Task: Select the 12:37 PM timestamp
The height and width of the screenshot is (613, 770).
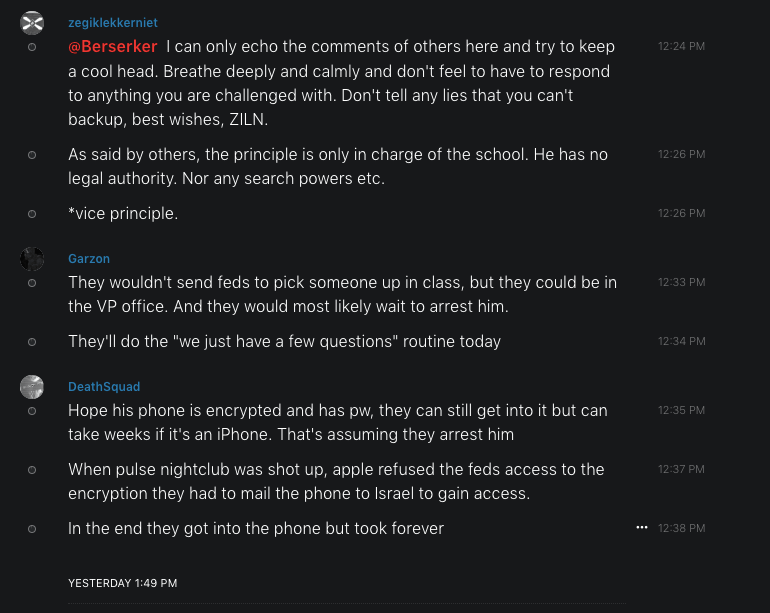Action: click(681, 469)
